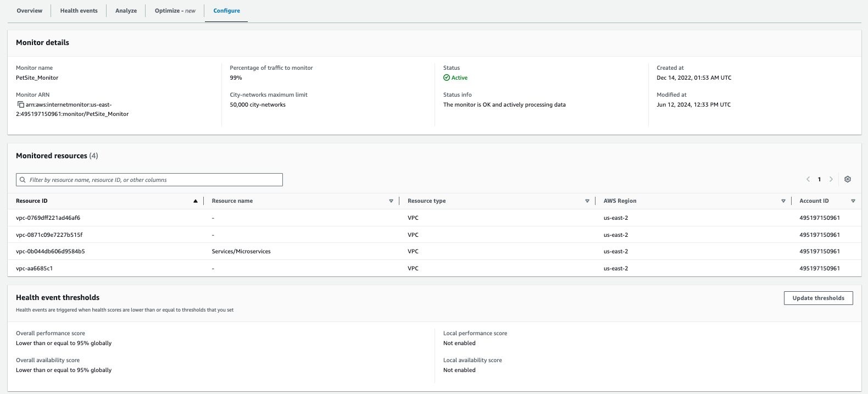Click the Resource type column header

coord(427,201)
